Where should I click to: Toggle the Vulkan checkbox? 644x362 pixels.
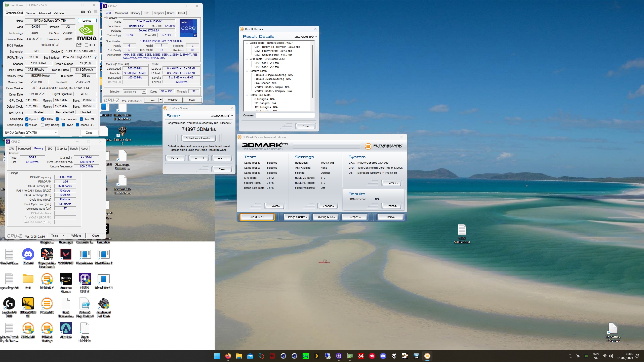point(27,125)
